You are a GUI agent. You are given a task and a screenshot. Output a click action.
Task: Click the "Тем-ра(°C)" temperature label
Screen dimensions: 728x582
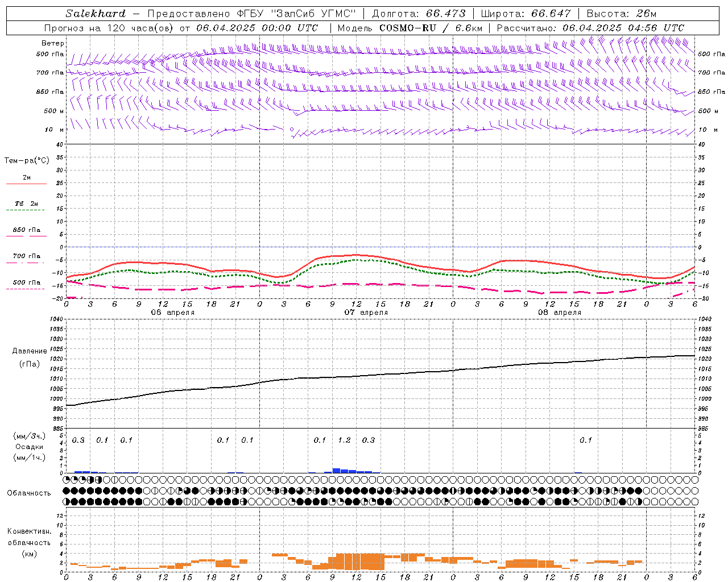pos(27,161)
